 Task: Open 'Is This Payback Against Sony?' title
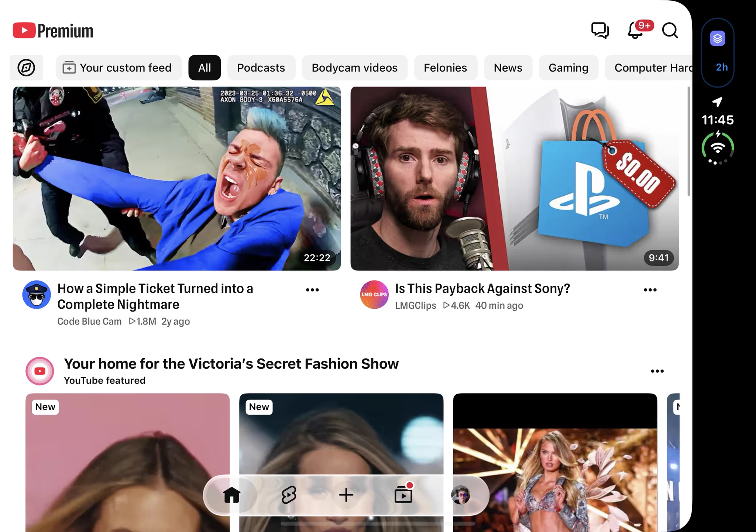point(482,288)
